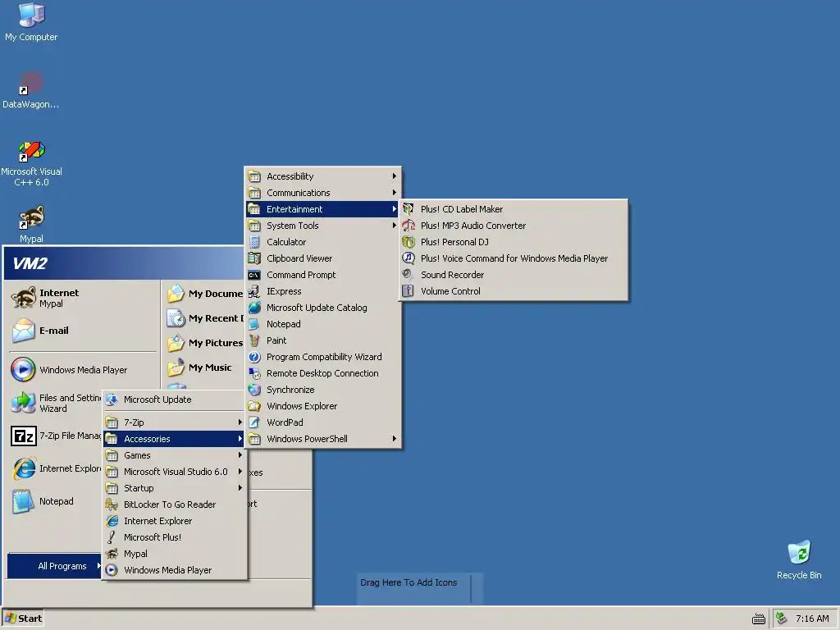The height and width of the screenshot is (630, 840).
Task: Click the Paint icon in Accessories
Action: (254, 340)
